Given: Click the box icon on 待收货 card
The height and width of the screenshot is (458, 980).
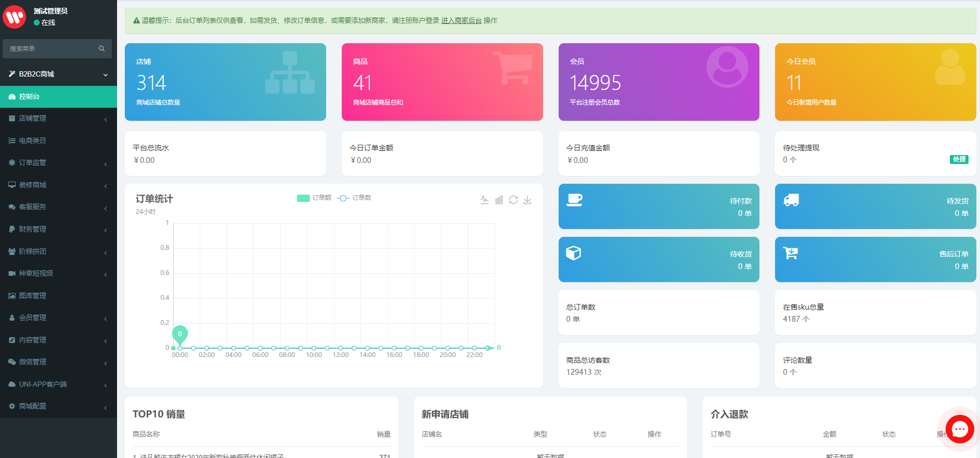Looking at the screenshot, I should click(574, 253).
